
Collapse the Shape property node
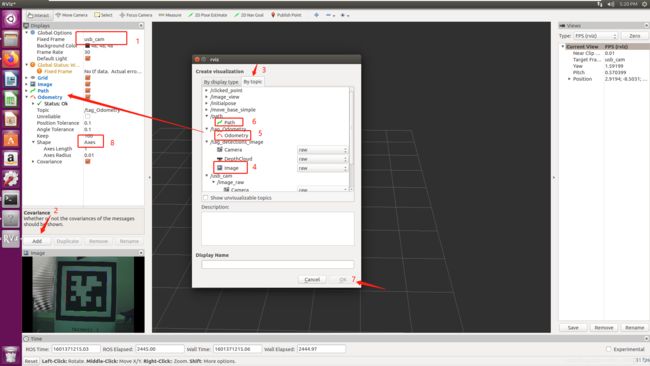[x=33, y=142]
